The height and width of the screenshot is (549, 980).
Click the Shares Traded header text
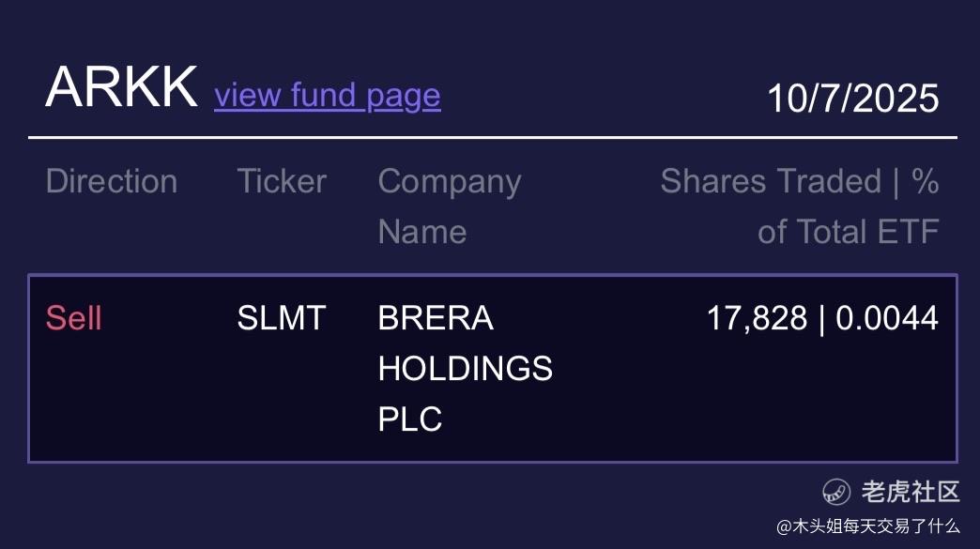point(771,181)
